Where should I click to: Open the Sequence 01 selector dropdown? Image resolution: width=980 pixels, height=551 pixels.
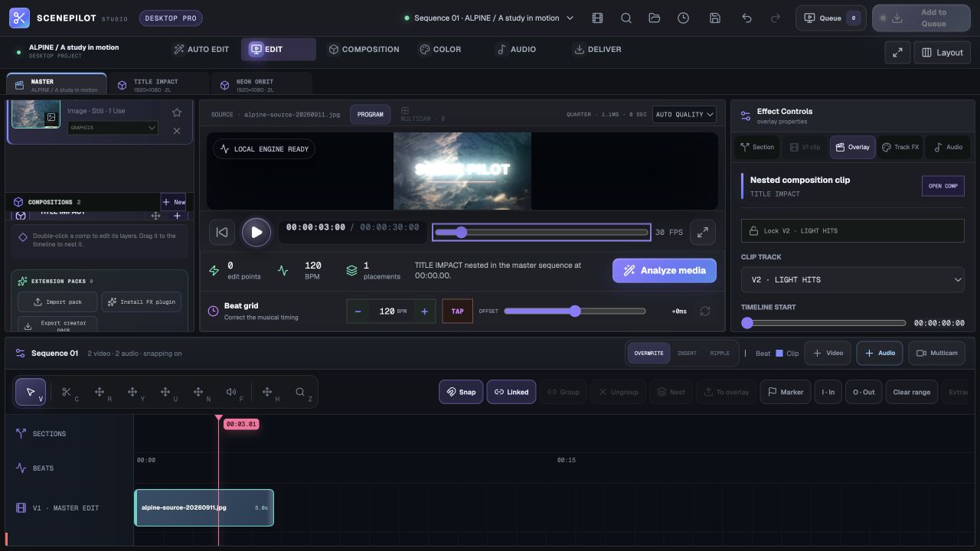(490, 18)
